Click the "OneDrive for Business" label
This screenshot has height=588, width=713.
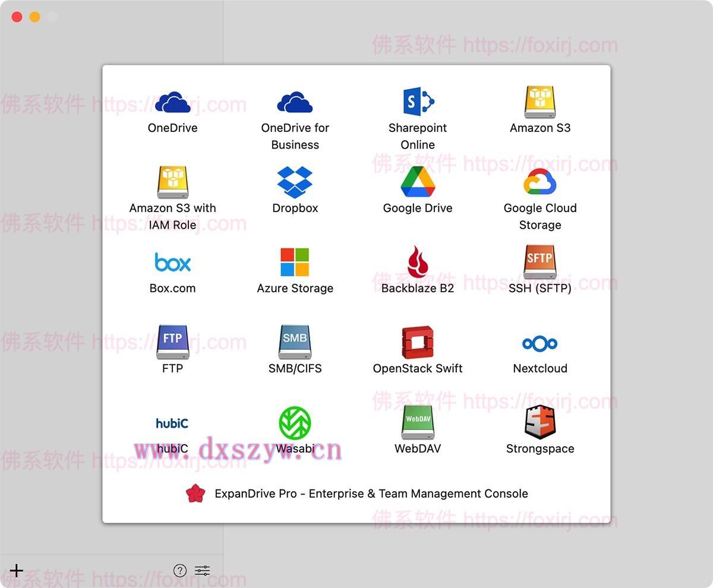(295, 136)
